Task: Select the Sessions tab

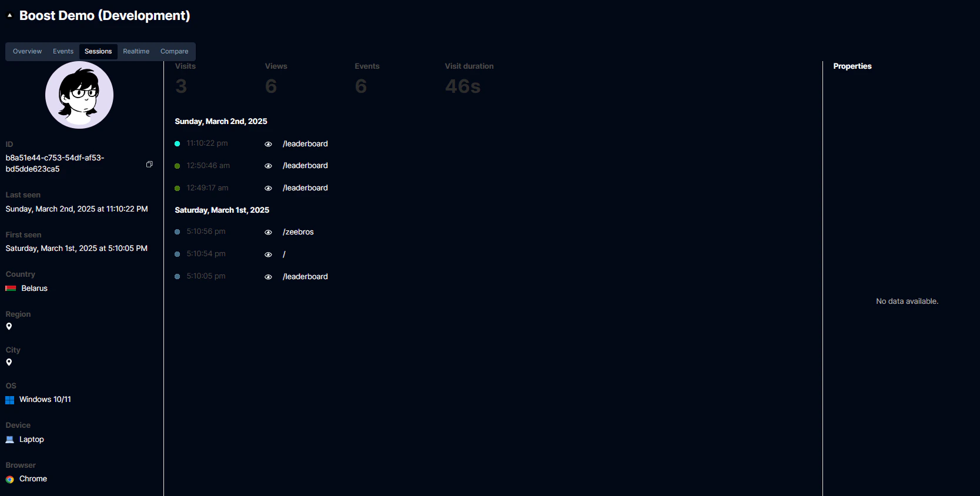Action: point(98,52)
